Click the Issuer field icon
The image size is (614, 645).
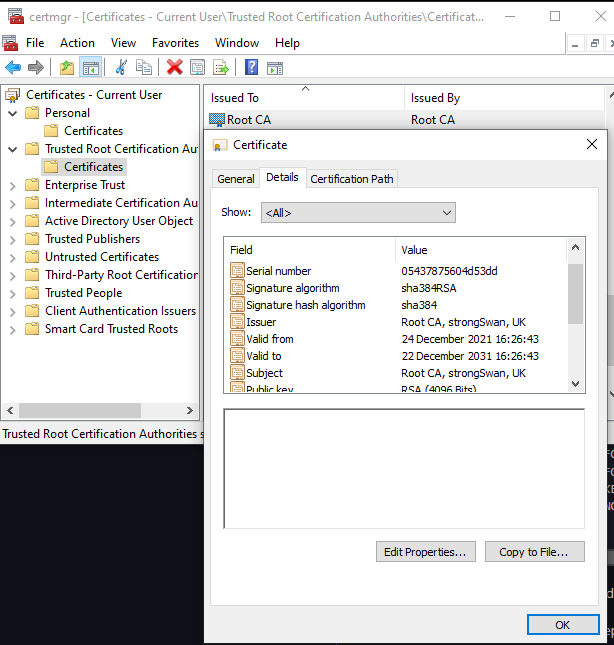point(237,321)
